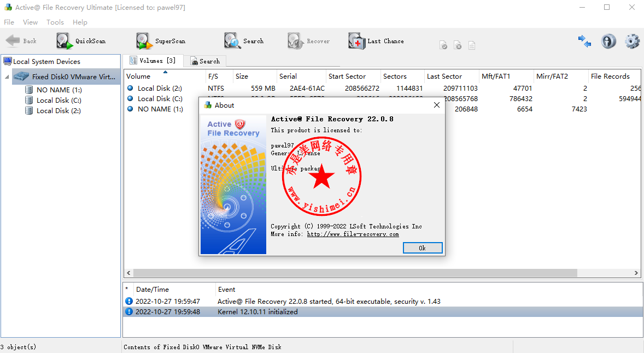Viewport: 644px width, 353px height.
Task: Sort by the Volume column header
Action: 165,77
